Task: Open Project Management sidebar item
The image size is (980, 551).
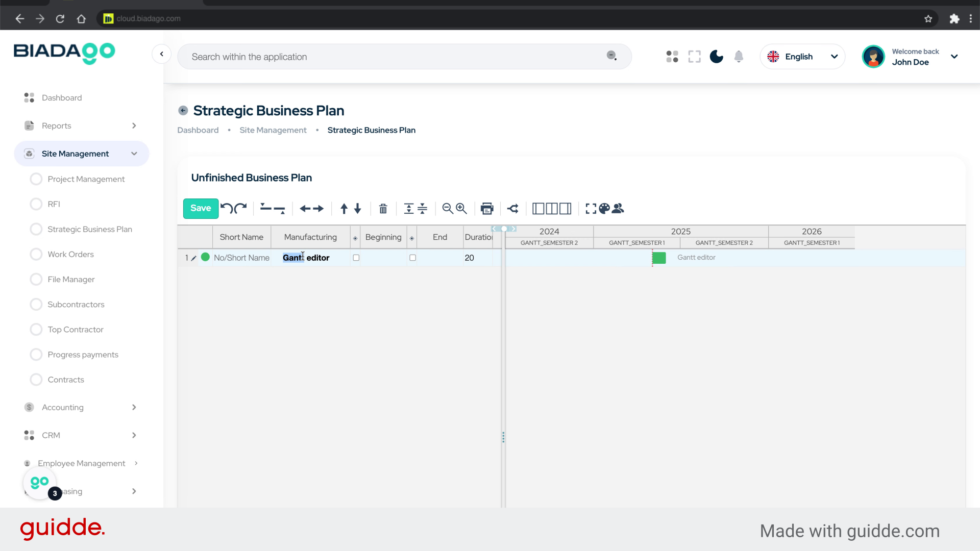Action: pyautogui.click(x=86, y=179)
